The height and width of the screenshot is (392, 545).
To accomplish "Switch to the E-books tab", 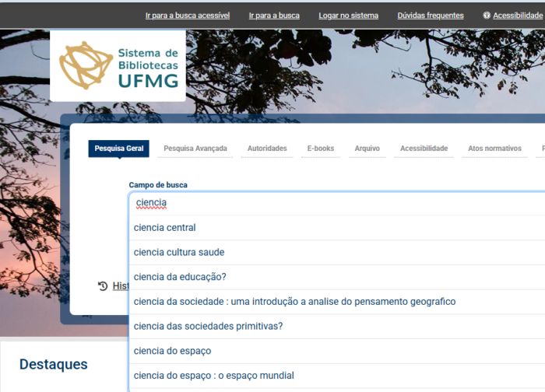I will point(320,149).
